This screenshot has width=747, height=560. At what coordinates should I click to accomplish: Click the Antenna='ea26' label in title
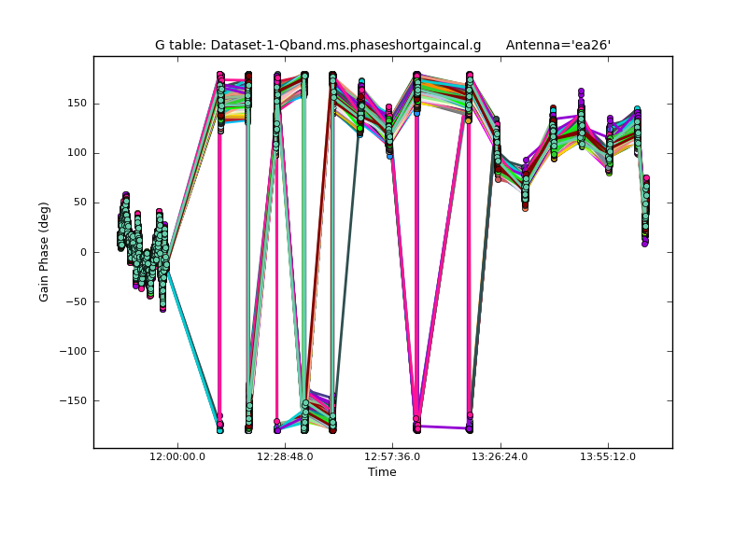[557, 45]
